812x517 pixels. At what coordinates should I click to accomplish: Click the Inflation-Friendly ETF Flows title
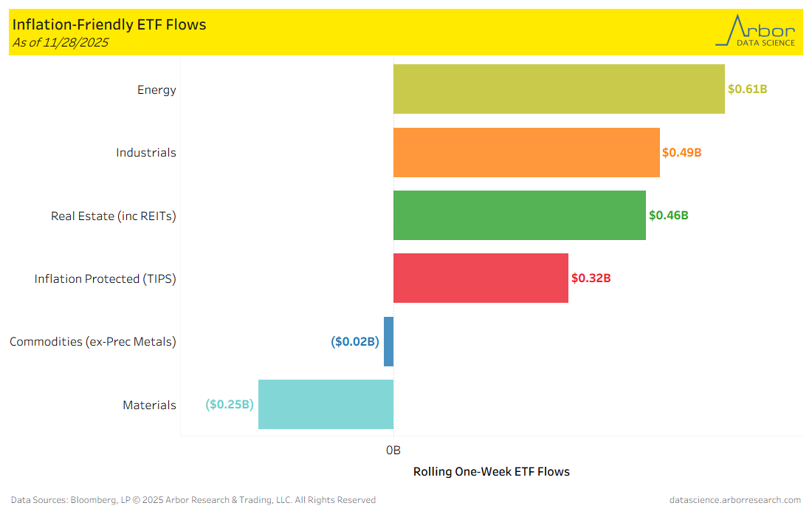109,24
